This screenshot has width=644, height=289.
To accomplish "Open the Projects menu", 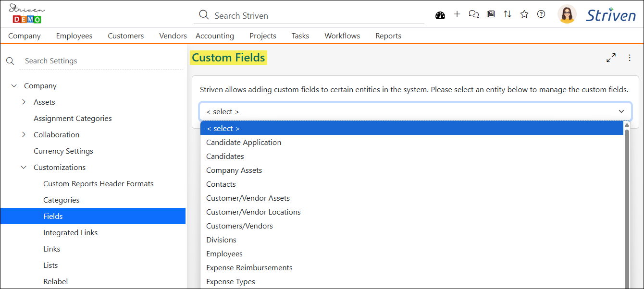I will tap(263, 36).
